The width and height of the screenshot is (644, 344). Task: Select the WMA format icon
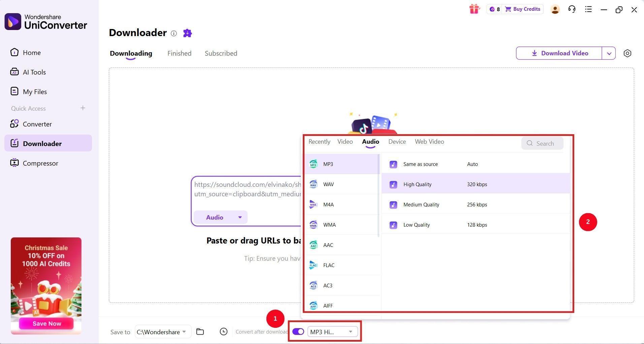tap(313, 225)
